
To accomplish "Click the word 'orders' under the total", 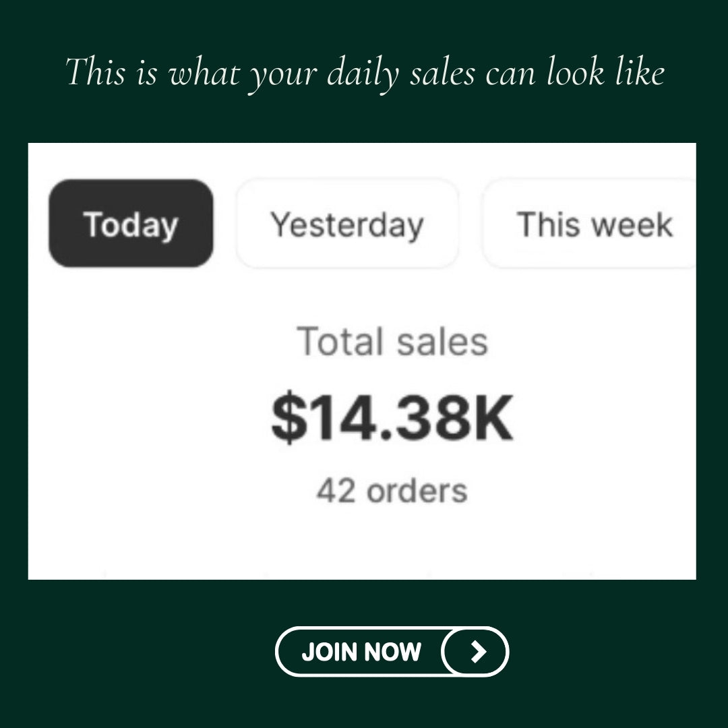I will click(417, 491).
